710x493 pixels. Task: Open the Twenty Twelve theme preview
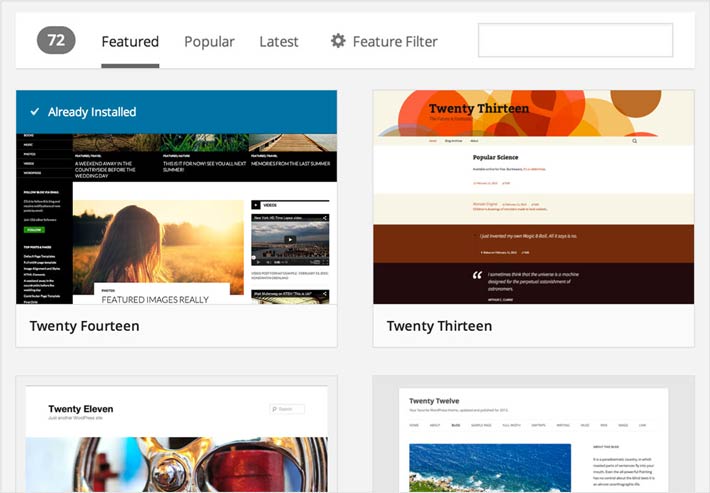point(533,434)
